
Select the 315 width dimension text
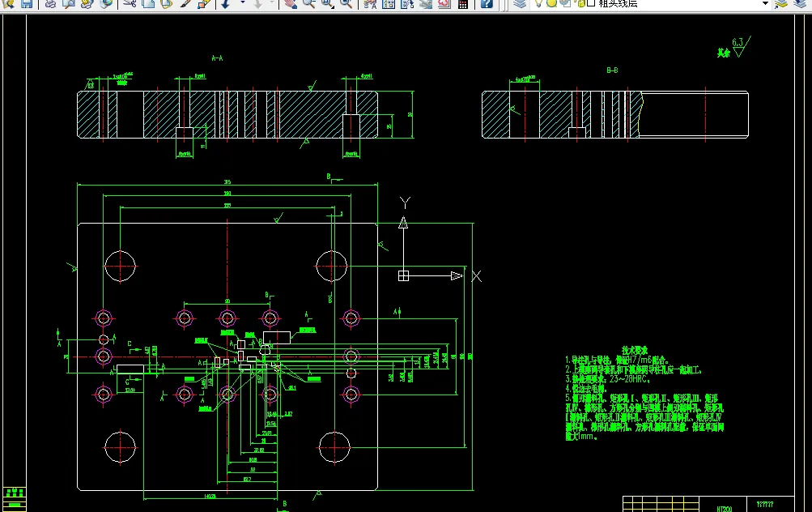[227, 182]
